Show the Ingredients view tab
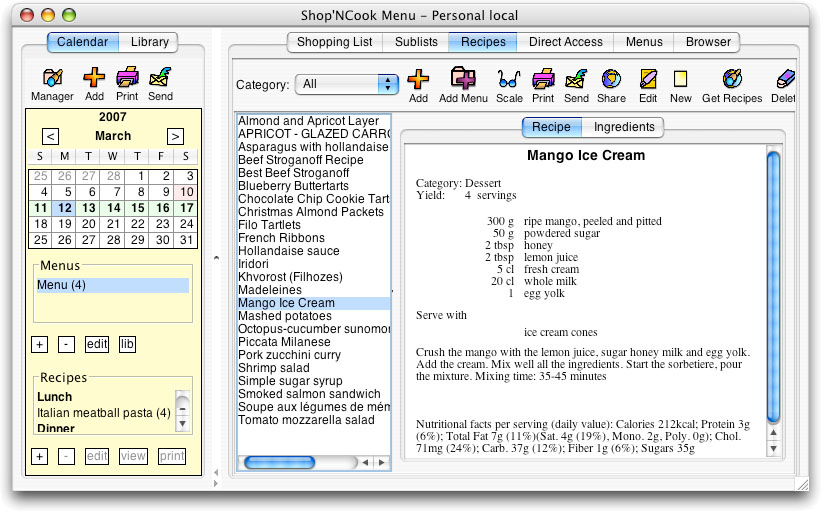This screenshot has width=821, height=511. click(x=624, y=127)
